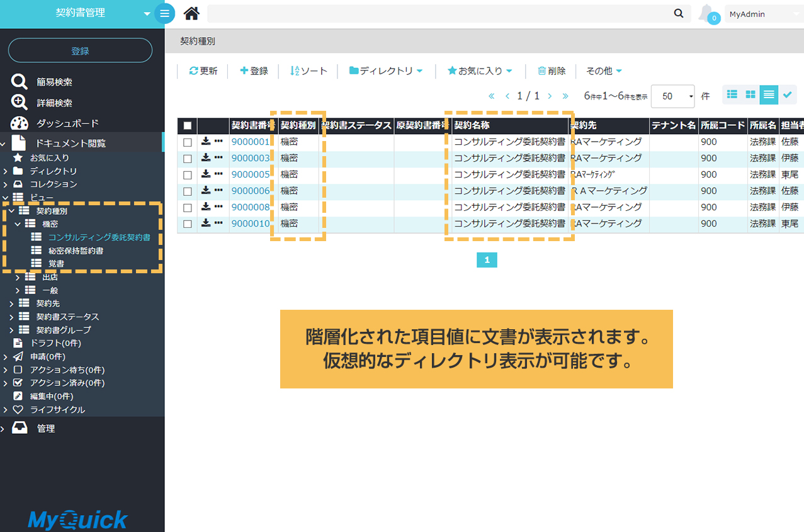Toggle the hamburger sidebar menu button
This screenshot has width=804, height=532.
point(164,14)
